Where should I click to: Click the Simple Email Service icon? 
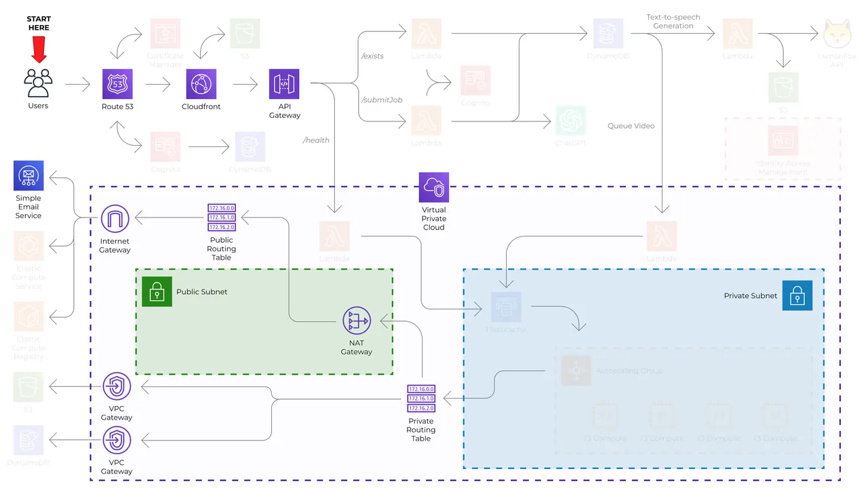point(28,176)
